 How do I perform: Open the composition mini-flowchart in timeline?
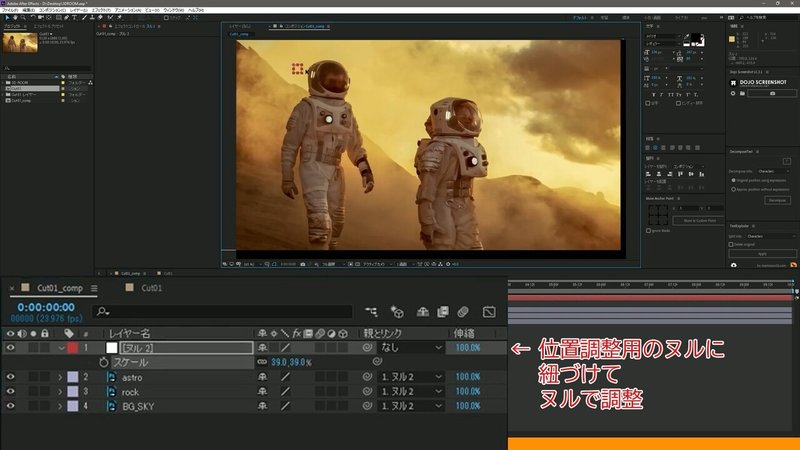[371, 312]
